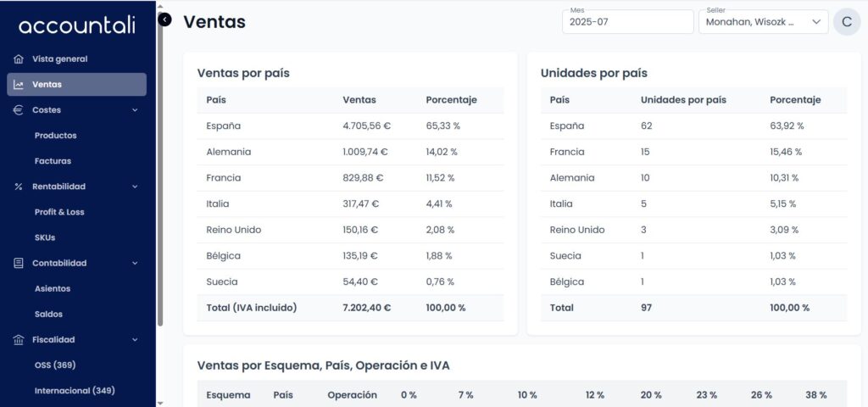Image resolution: width=868 pixels, height=407 pixels.
Task: Collapse the Rentabilidad section chevron
Action: tap(135, 187)
